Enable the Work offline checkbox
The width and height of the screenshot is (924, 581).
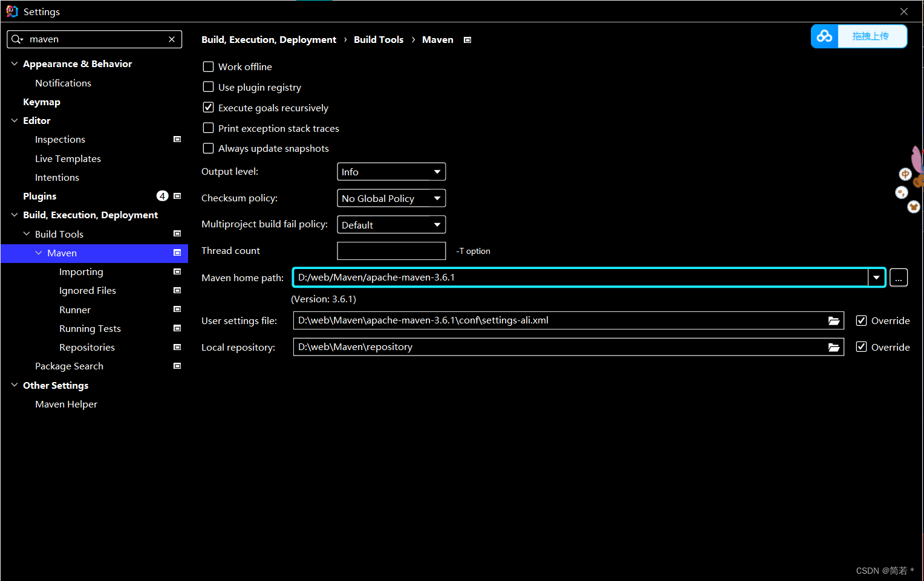[208, 67]
